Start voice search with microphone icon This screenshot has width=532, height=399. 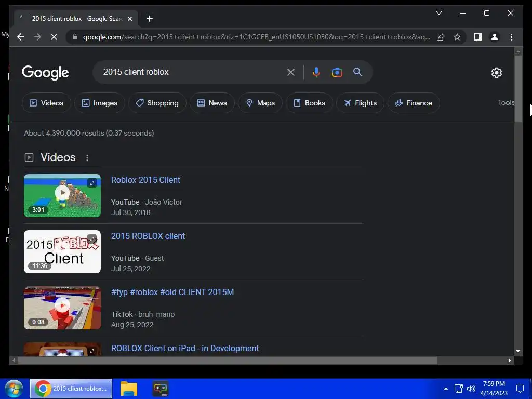pyautogui.click(x=316, y=72)
